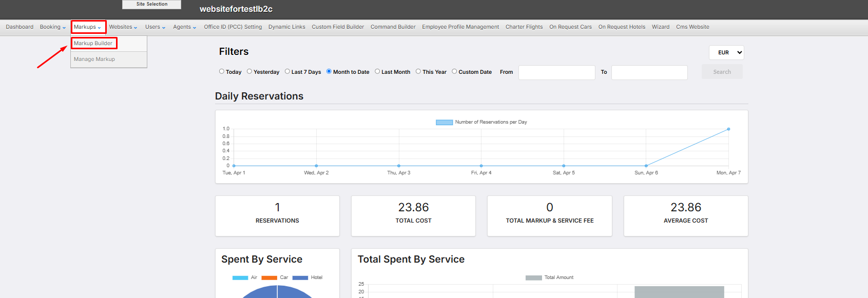Click the Total Markup & Service Fee card
This screenshot has width=868, height=298.
point(550,216)
